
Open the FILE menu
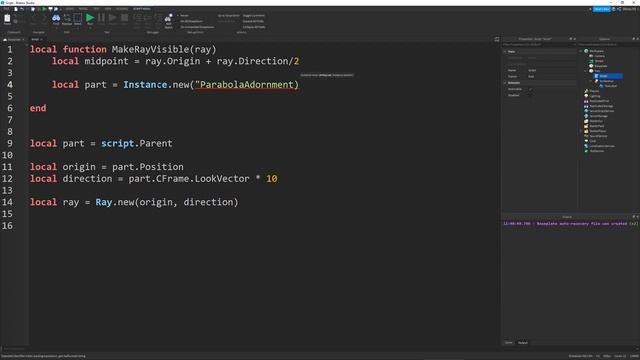(x=7, y=9)
